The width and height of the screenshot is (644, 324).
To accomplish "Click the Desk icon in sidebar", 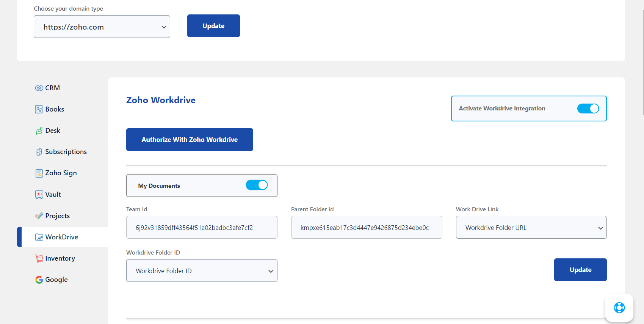I will click(39, 131).
